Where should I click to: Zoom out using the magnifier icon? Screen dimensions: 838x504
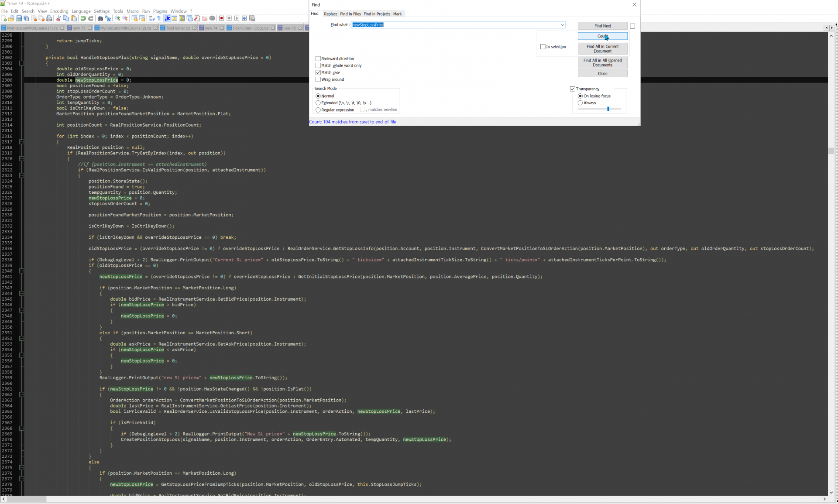125,18
